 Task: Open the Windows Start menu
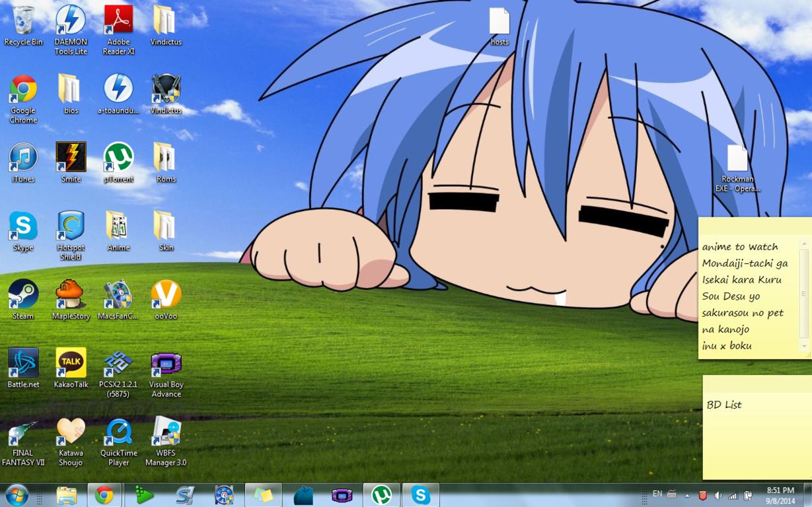(x=17, y=494)
